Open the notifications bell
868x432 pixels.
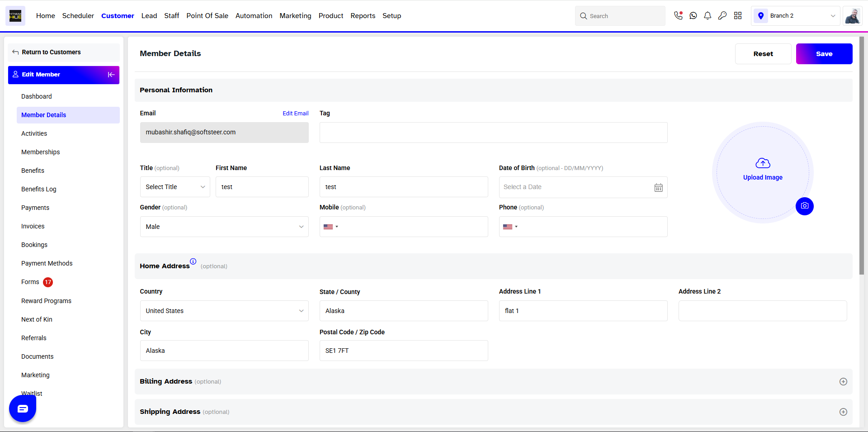coord(708,16)
